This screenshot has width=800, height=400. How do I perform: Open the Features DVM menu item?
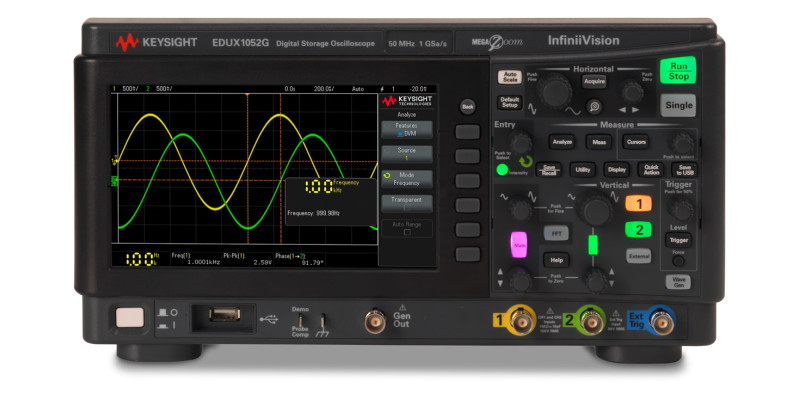407,130
